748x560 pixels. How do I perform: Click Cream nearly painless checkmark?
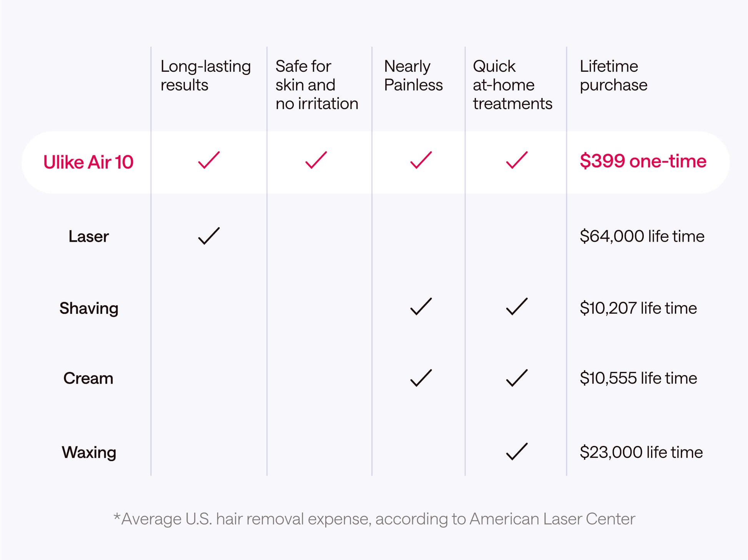click(421, 378)
